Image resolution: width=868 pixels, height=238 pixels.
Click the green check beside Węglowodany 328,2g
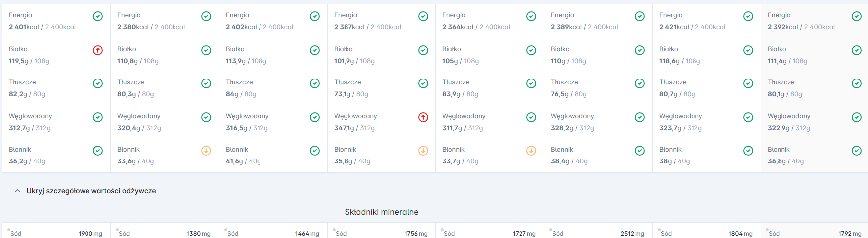(x=640, y=117)
